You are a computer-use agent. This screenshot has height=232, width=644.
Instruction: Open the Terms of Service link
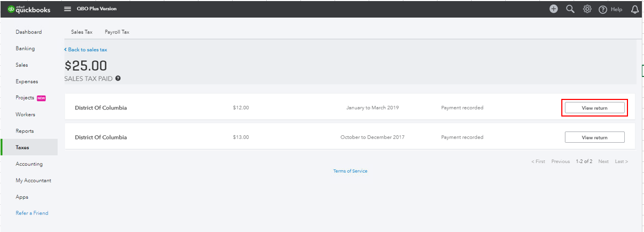[x=350, y=171]
